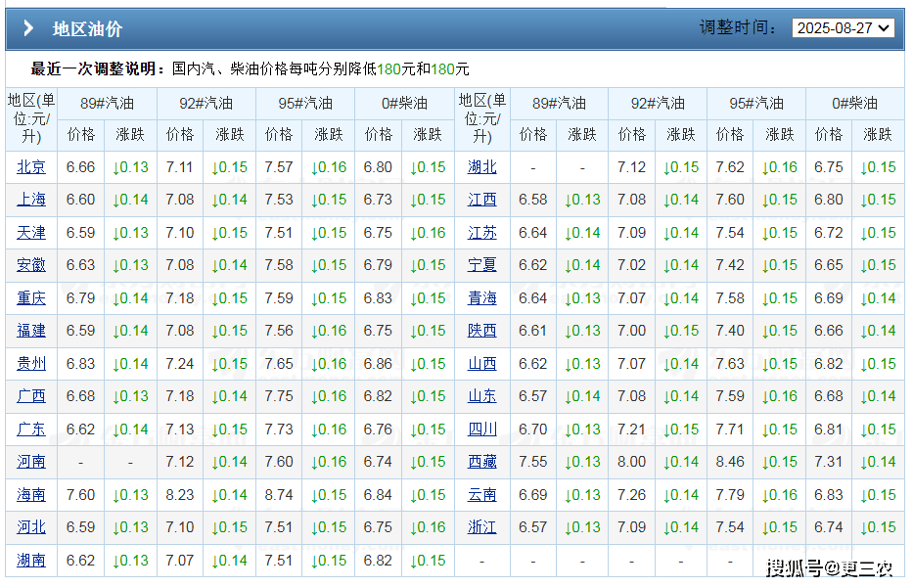Click Hubei's 95# gasoline decline arrow
Screen dimensions: 913x588
(x=779, y=167)
